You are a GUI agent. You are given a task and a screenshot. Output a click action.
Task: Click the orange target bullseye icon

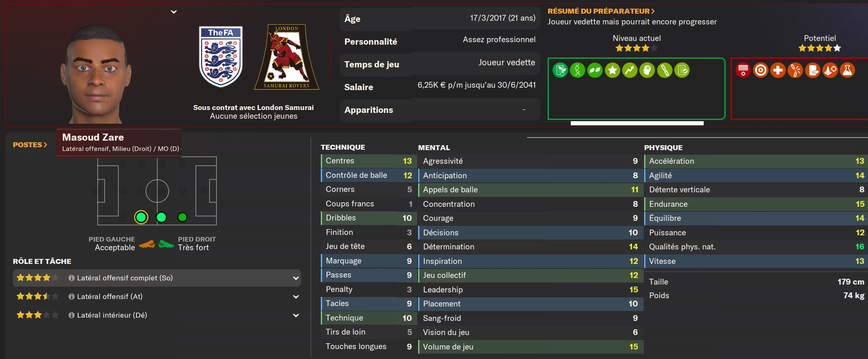[760, 70]
